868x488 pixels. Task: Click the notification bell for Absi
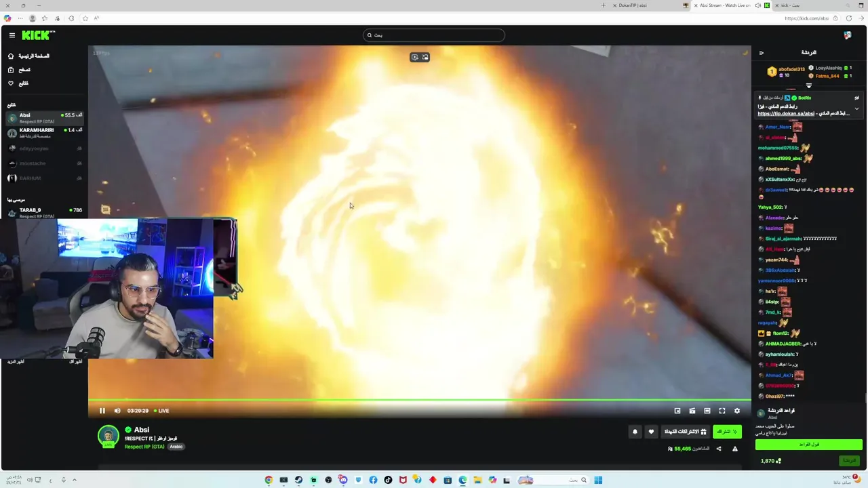(x=635, y=432)
